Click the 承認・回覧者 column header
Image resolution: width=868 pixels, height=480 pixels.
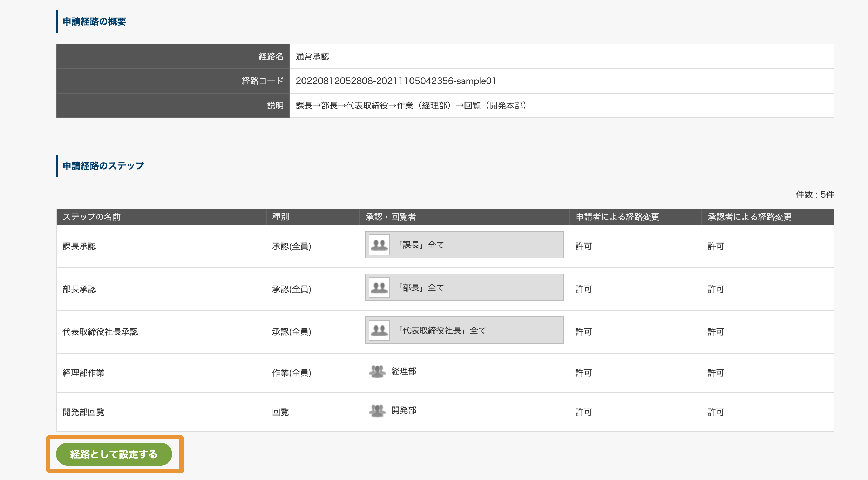tap(391, 217)
